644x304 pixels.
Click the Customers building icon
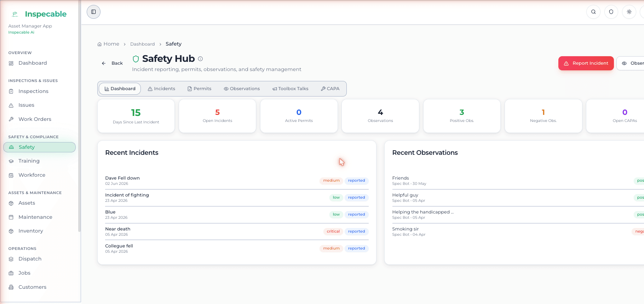(11, 287)
